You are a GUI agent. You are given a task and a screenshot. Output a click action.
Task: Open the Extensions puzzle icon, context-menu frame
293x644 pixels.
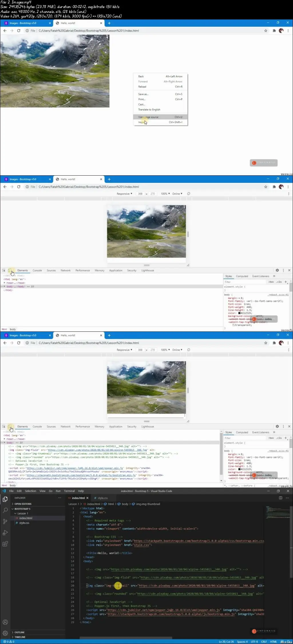[274, 31]
